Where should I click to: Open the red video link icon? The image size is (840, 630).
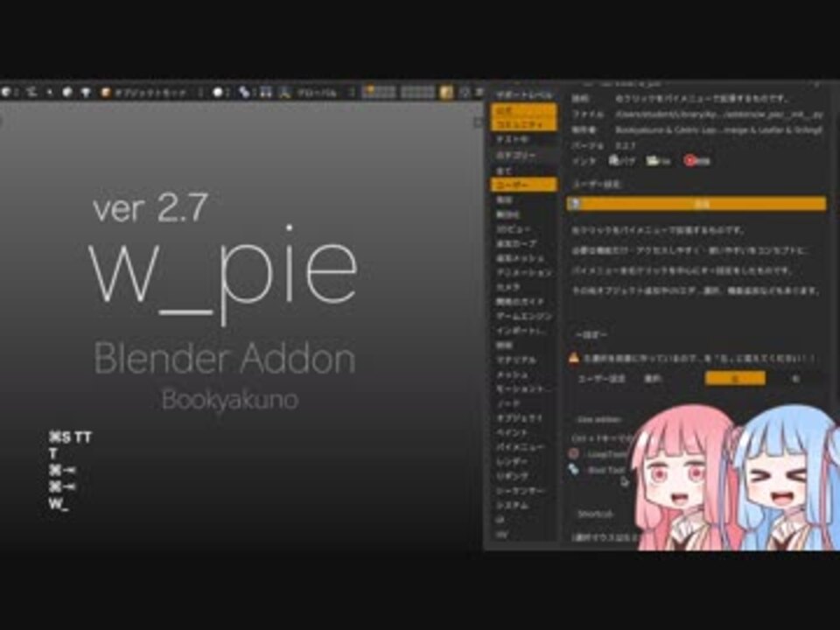coord(690,160)
